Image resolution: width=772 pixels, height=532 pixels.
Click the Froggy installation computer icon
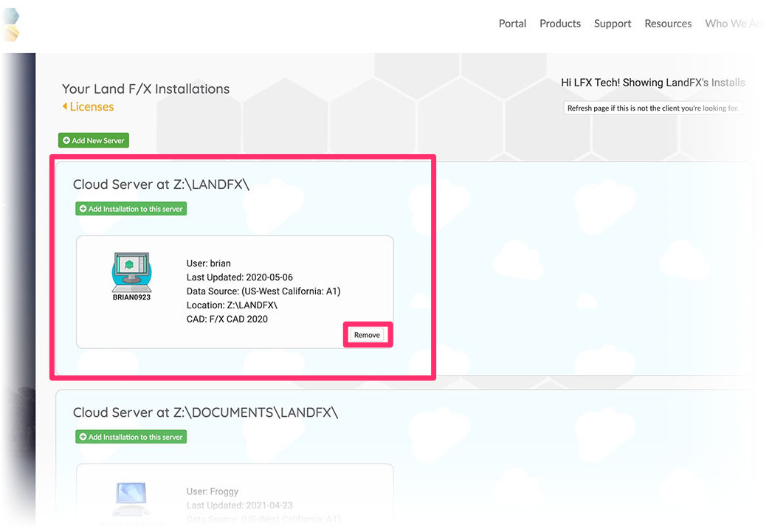click(131, 498)
